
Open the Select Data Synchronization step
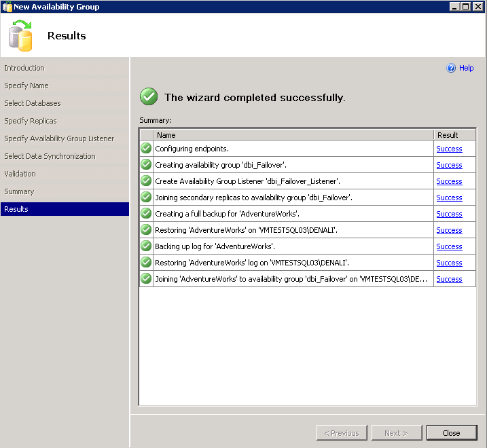pyautogui.click(x=50, y=156)
